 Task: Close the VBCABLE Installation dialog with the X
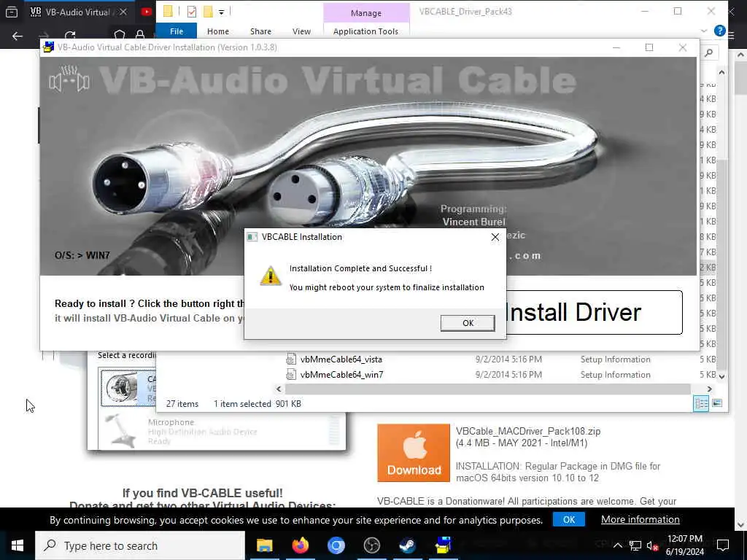click(x=495, y=237)
